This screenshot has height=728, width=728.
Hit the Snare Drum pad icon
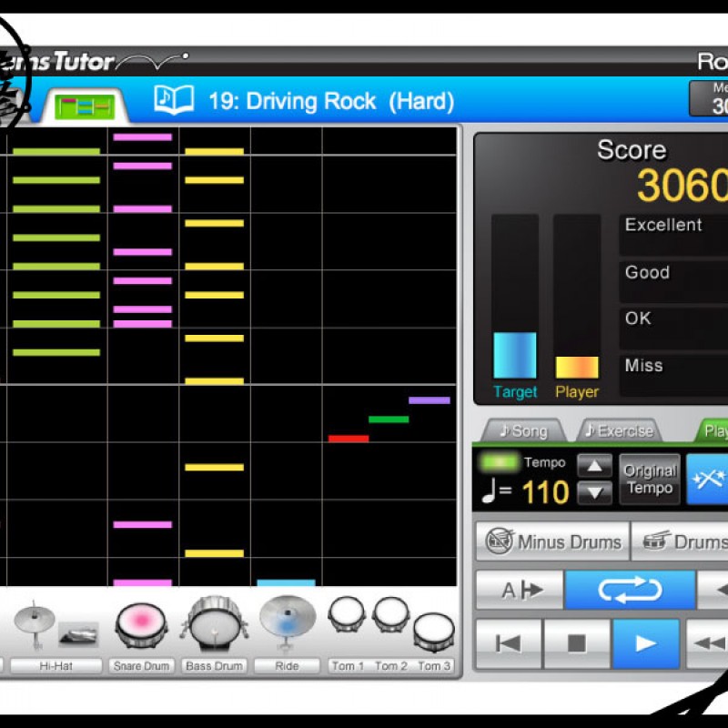[142, 625]
